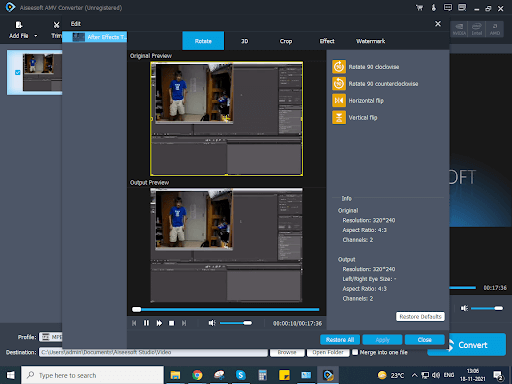Uncheck the video file checkbox in list
Viewport: 512px width, 384px height.
18,72
